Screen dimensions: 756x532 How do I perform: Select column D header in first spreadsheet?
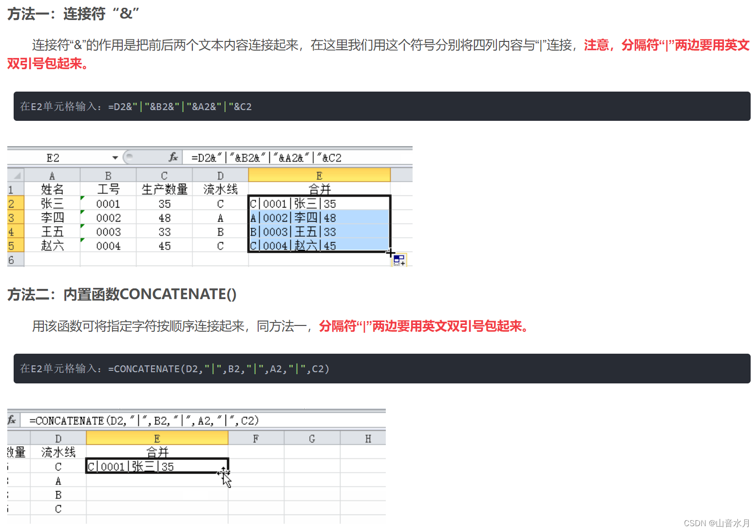[x=220, y=175]
